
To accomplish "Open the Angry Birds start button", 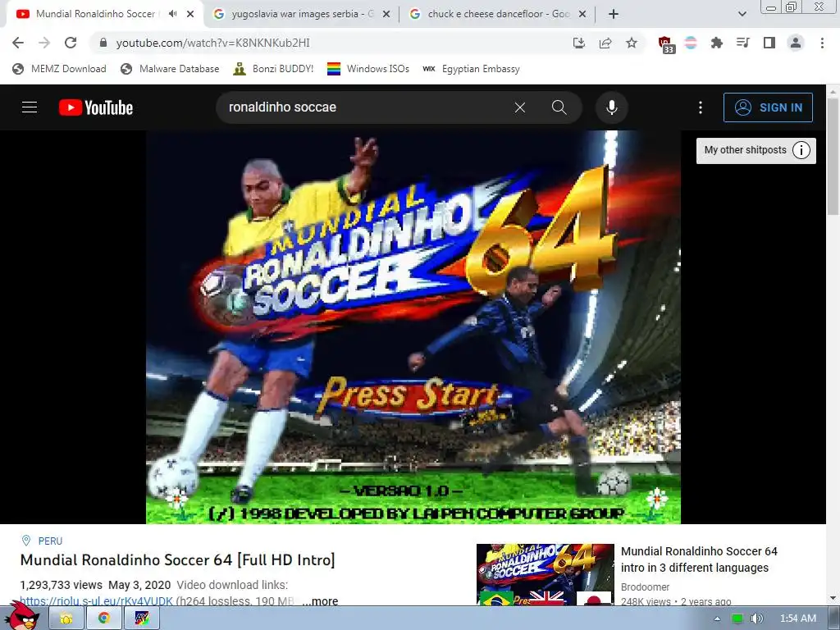I will click(22, 615).
